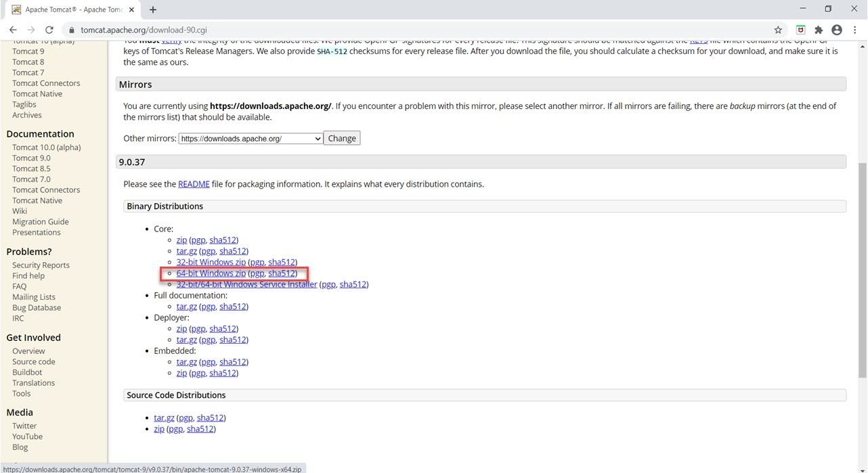
Task: Open the FAQ link
Action: (20, 286)
